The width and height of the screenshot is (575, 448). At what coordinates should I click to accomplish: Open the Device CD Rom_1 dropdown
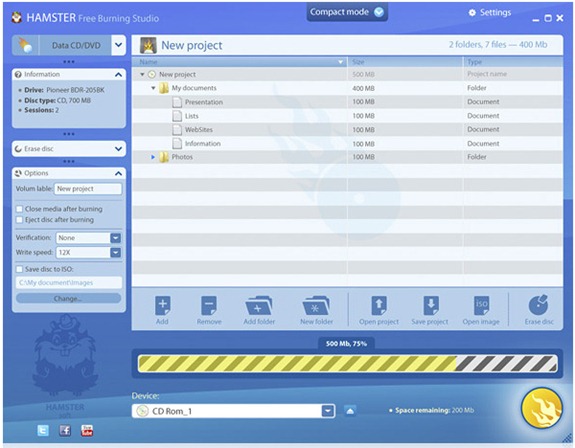tap(328, 411)
